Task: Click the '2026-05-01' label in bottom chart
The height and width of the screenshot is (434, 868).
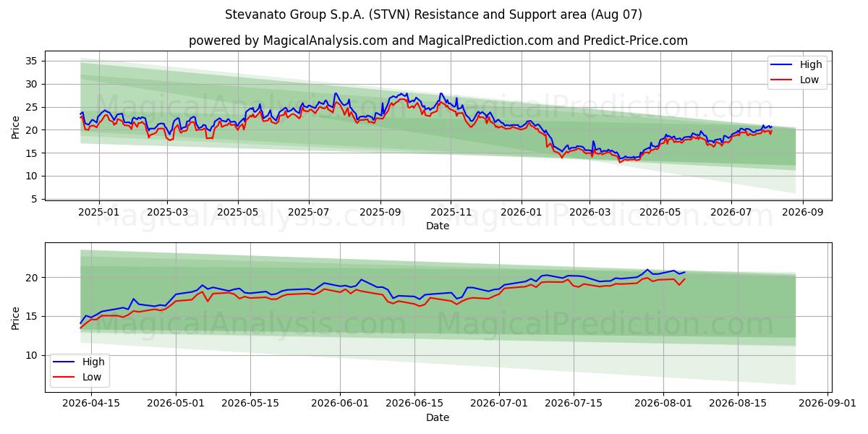Action: pyautogui.click(x=176, y=403)
